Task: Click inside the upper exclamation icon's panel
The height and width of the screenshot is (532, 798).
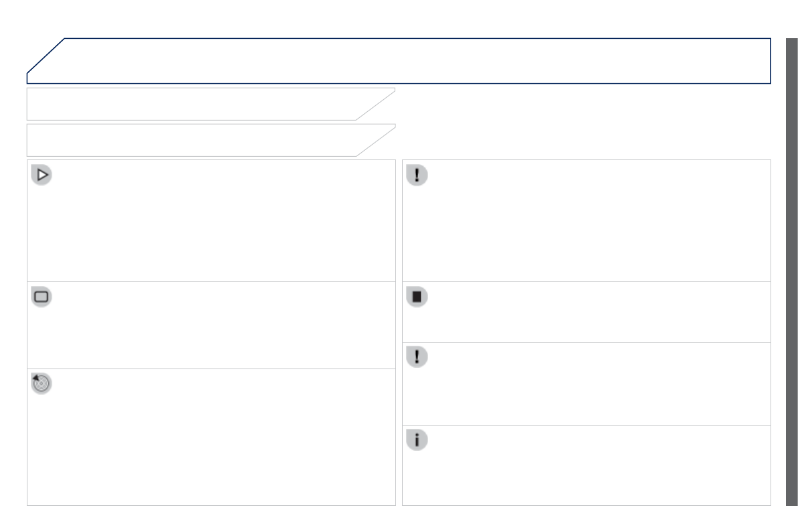Action: pos(586,228)
